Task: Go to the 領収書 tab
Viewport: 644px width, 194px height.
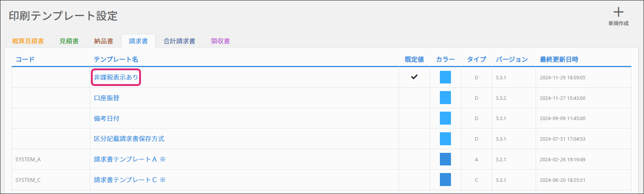Action: pos(220,41)
